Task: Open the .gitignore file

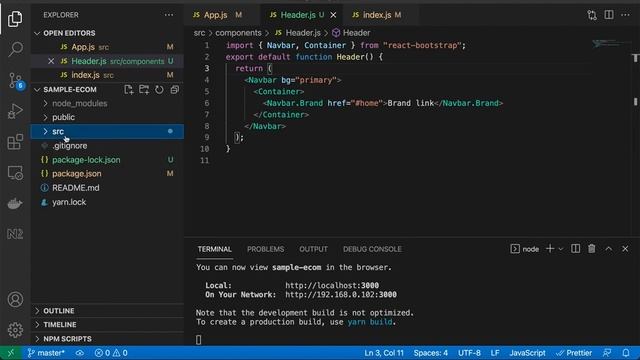Action: [x=107, y=145]
